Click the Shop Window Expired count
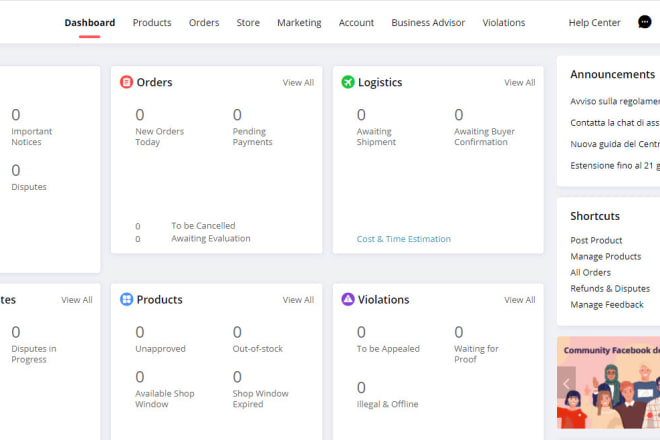The height and width of the screenshot is (440, 660). pos(237,376)
